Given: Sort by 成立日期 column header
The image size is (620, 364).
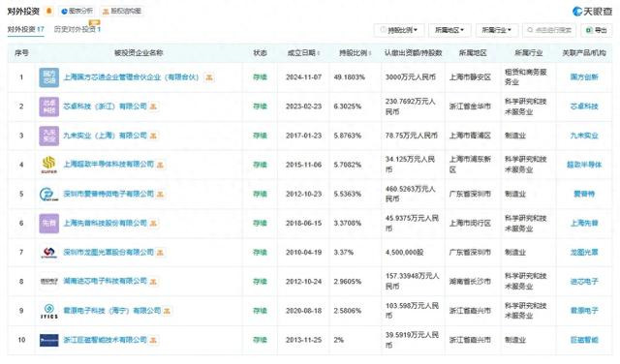Looking at the screenshot, I should click(x=303, y=53).
